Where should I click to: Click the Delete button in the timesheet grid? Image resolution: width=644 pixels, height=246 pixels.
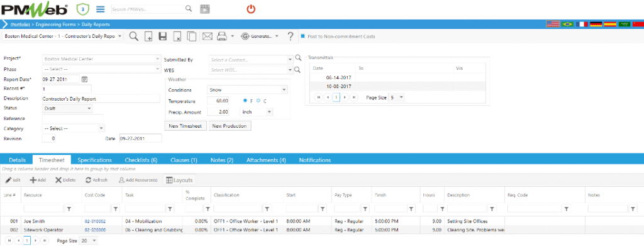pos(65,180)
